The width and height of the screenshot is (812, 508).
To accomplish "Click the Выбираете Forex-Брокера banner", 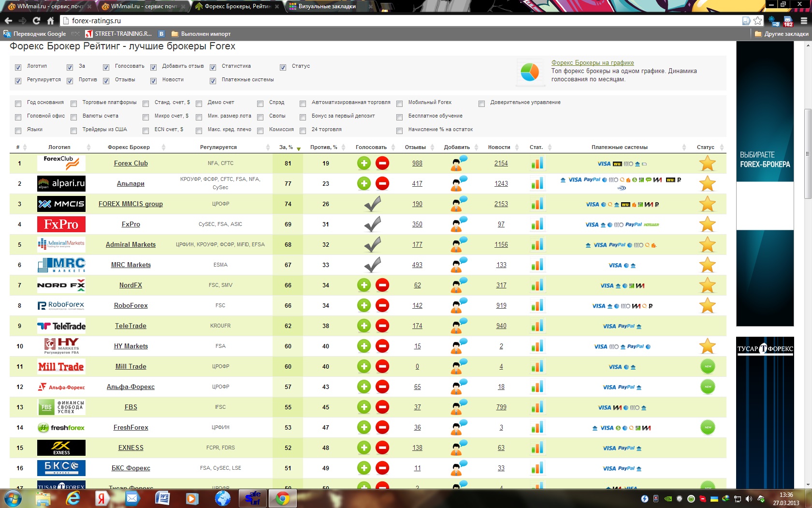I will (x=765, y=184).
